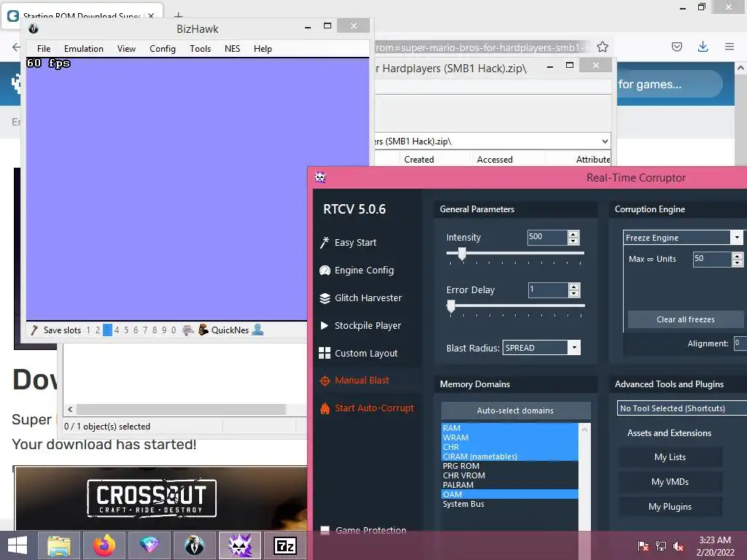This screenshot has height=560, width=747.
Task: Decrease Error Delay with down arrow
Action: point(574,293)
